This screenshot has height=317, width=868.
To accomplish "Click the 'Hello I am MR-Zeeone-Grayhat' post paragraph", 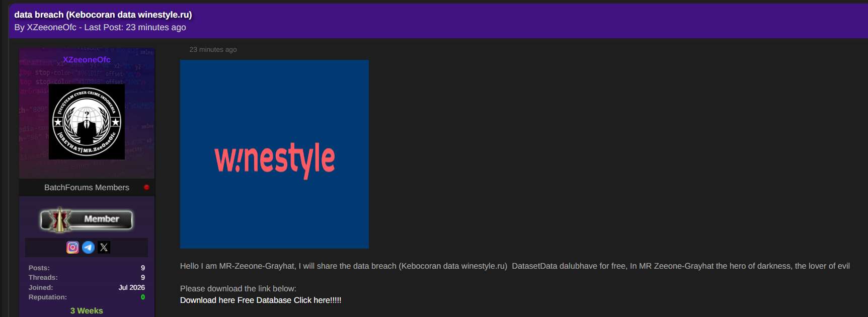I will (515, 266).
